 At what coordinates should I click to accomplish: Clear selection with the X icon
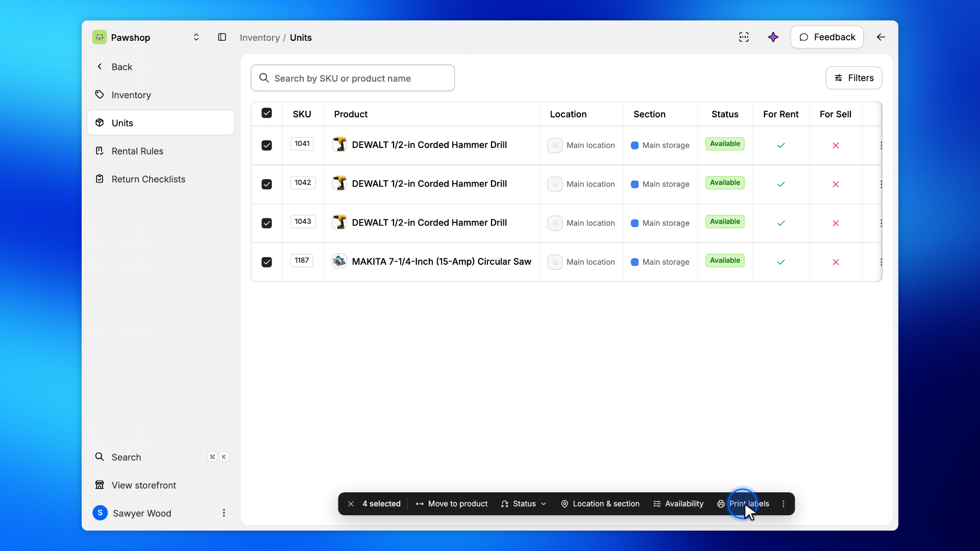pyautogui.click(x=351, y=504)
